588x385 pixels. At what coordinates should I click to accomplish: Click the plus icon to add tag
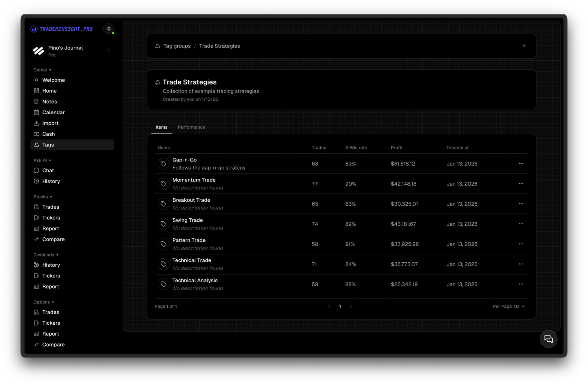[524, 46]
